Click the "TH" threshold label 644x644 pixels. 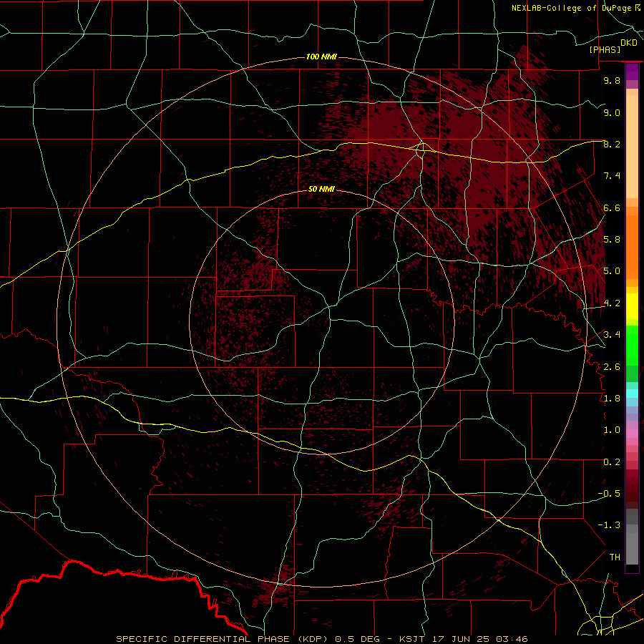615,557
